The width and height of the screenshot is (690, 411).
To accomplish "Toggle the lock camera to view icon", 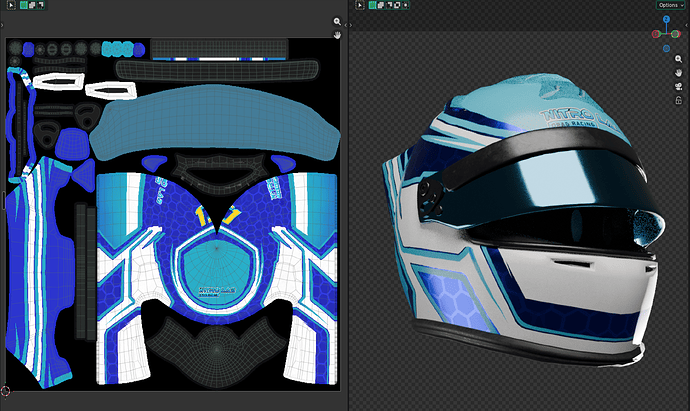I will pyautogui.click(x=679, y=101).
